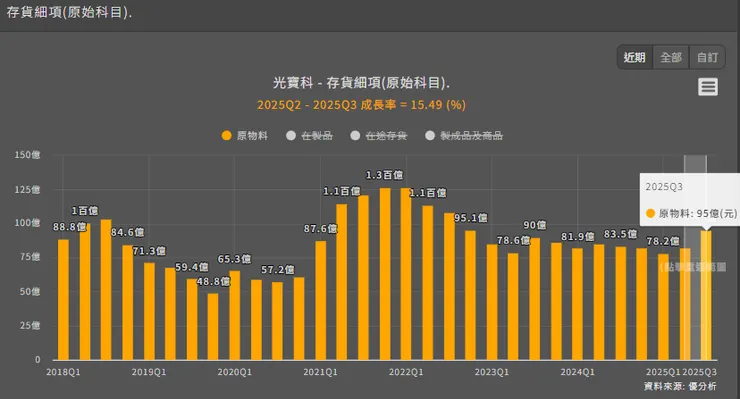Viewport: 740px width, 399px height.
Task: Click the 150億 y-axis label
Action: 27,155
